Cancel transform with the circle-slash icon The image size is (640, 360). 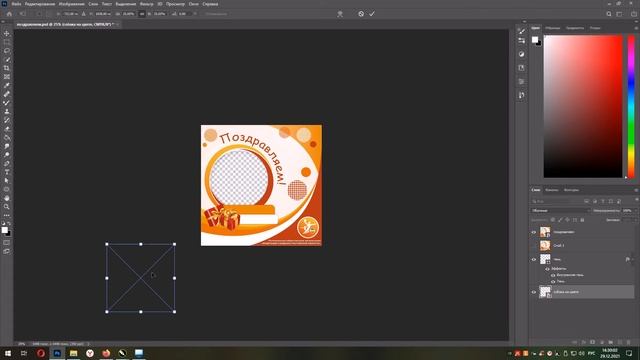coord(361,14)
